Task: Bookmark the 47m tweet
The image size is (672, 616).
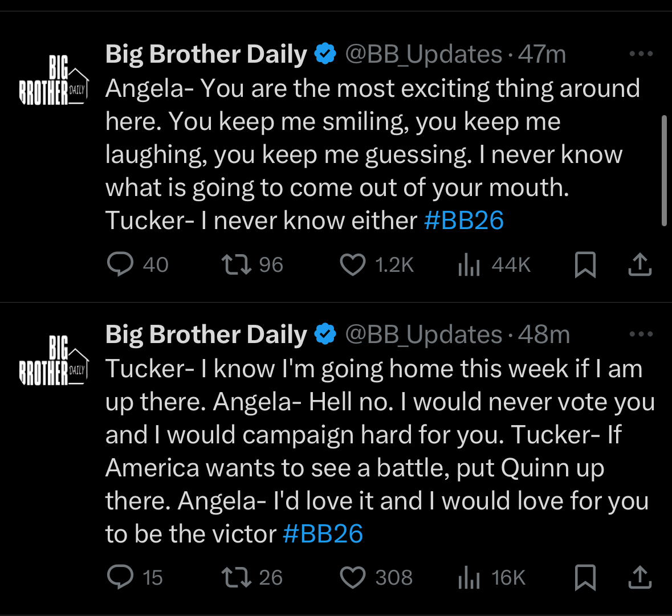Action: click(x=585, y=264)
